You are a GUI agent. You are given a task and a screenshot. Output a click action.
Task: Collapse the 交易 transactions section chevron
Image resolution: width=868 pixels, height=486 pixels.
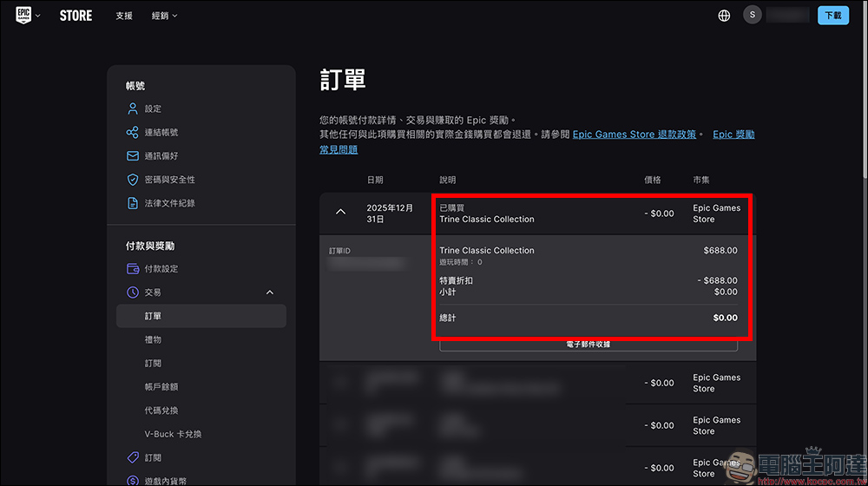pos(270,292)
